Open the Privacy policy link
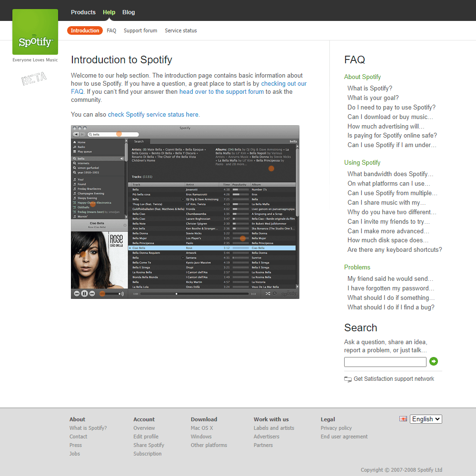 coord(337,428)
